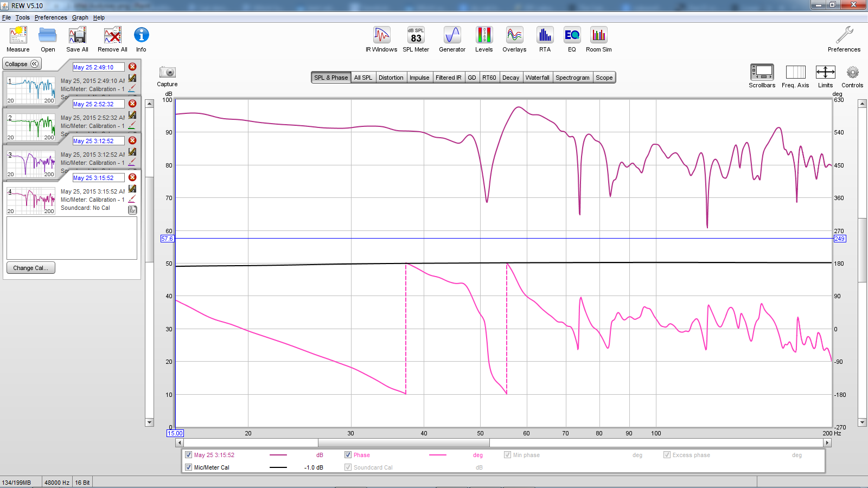Open the Help menu
This screenshot has width=868, height=488.
coord(99,17)
